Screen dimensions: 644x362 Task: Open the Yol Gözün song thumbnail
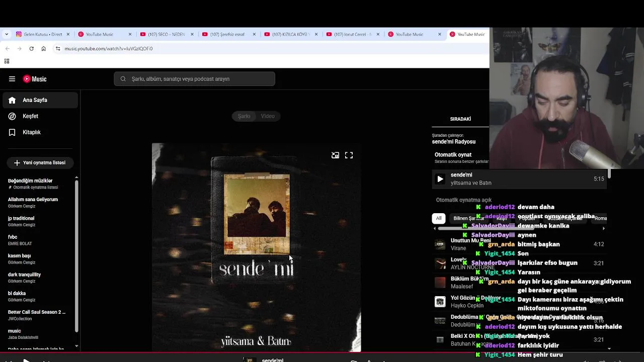(x=440, y=302)
